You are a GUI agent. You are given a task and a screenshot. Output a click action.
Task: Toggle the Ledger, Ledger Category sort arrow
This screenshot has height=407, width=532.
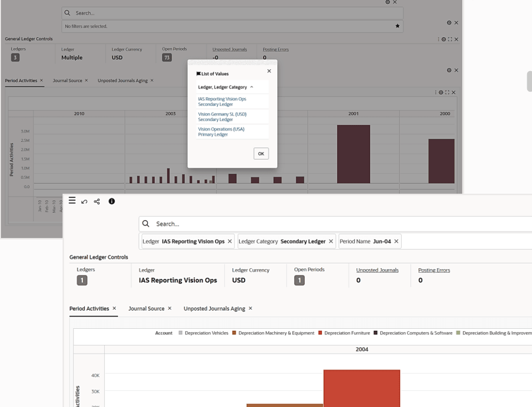[252, 87]
